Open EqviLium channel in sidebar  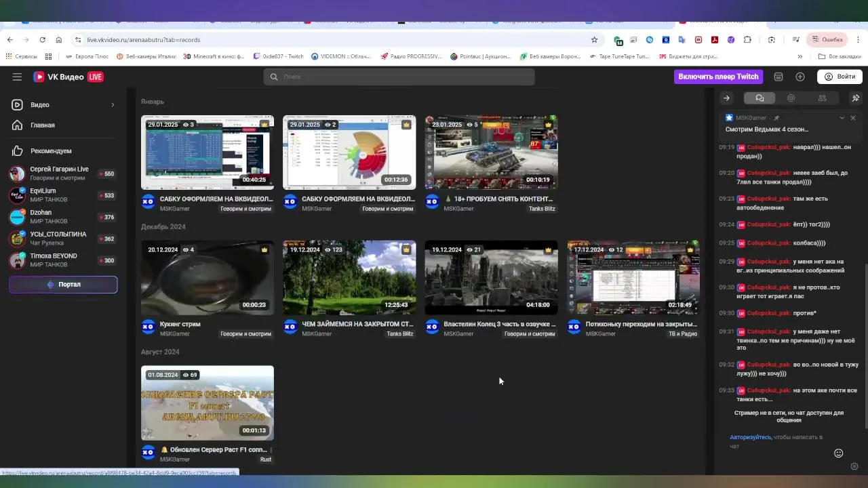pyautogui.click(x=63, y=195)
